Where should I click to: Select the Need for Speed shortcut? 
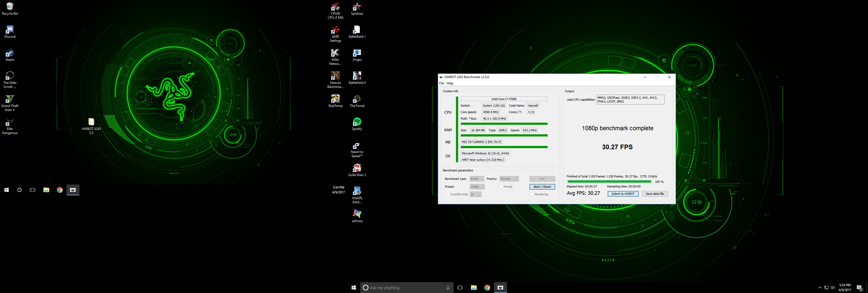coord(357,150)
